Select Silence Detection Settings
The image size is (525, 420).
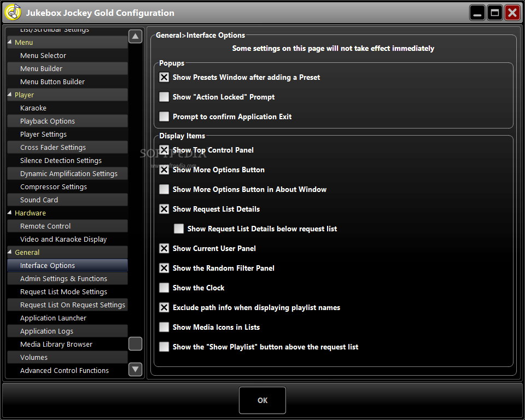coord(67,160)
